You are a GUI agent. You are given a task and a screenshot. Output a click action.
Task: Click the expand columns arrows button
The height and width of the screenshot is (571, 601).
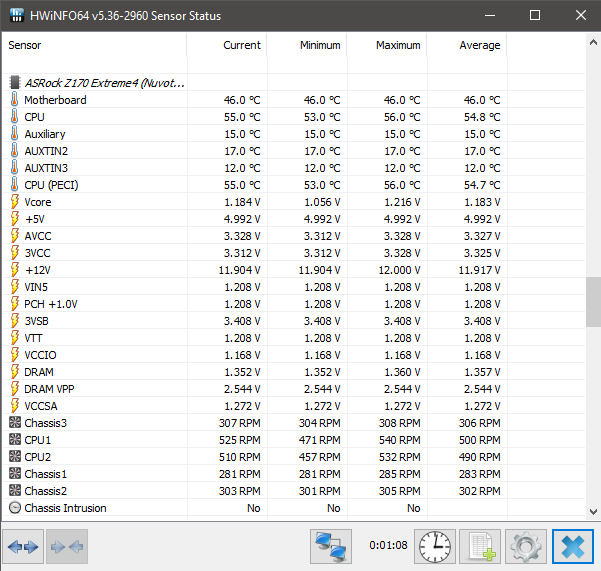click(x=23, y=546)
